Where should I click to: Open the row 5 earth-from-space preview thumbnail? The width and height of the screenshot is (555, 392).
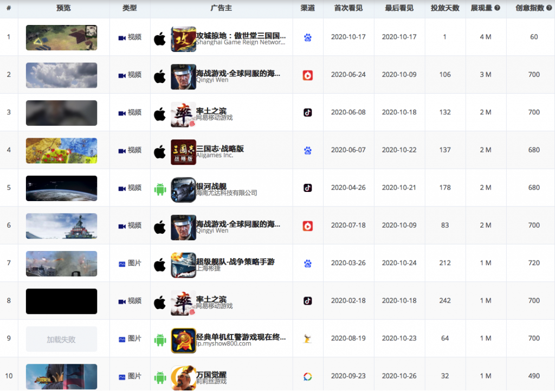point(61,188)
